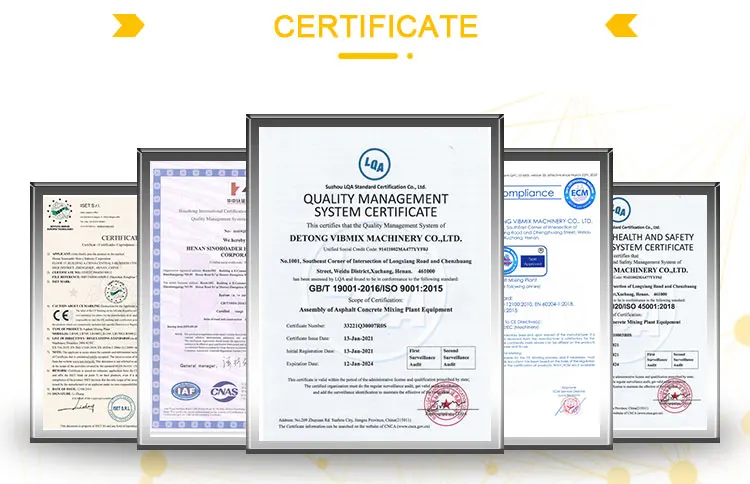
Task: Open the Health and Safety certificate thumbnail
Action: [x=666, y=312]
